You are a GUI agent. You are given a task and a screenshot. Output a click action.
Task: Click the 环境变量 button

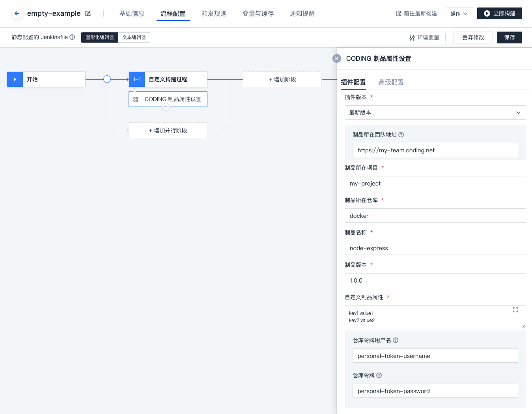click(424, 37)
